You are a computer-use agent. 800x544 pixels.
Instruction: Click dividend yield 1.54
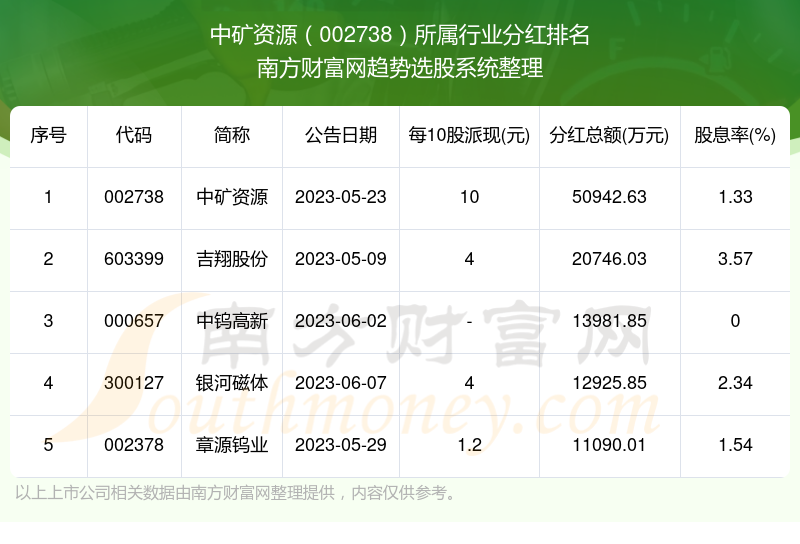click(x=735, y=445)
